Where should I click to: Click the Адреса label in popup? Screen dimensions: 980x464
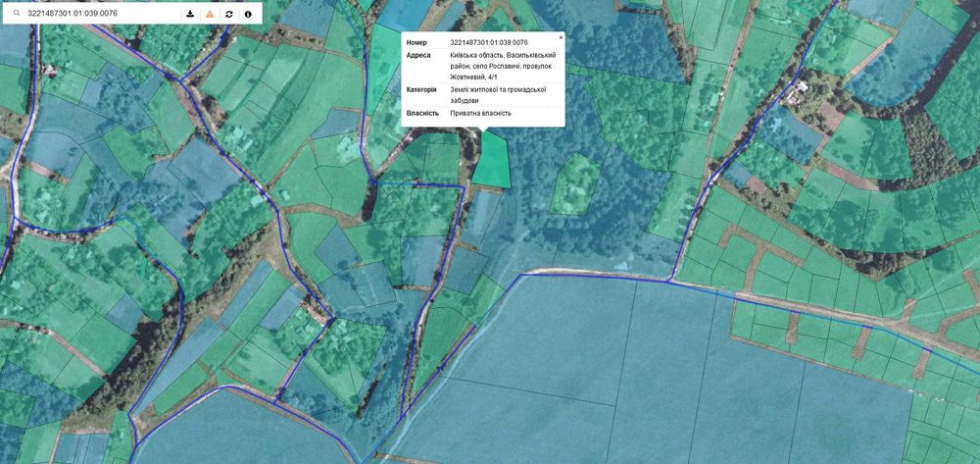click(418, 55)
